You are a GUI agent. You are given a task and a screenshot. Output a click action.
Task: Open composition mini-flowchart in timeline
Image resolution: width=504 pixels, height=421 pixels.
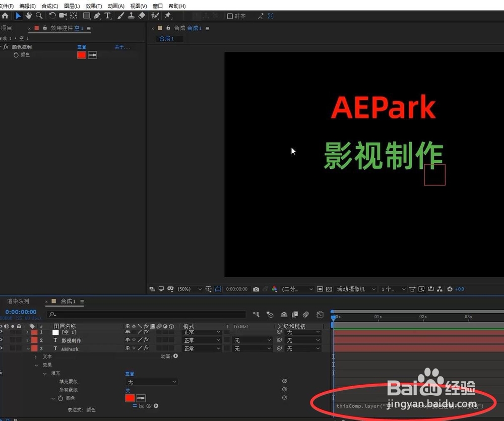(x=256, y=314)
